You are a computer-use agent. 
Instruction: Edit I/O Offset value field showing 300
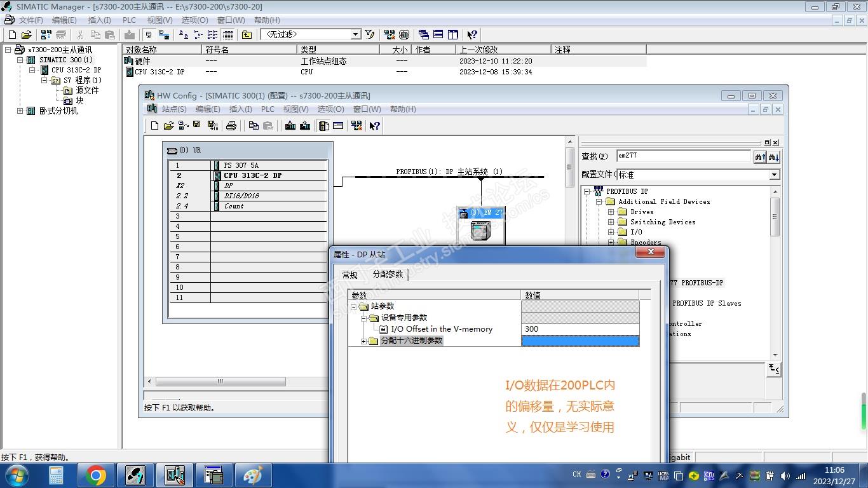coord(580,329)
